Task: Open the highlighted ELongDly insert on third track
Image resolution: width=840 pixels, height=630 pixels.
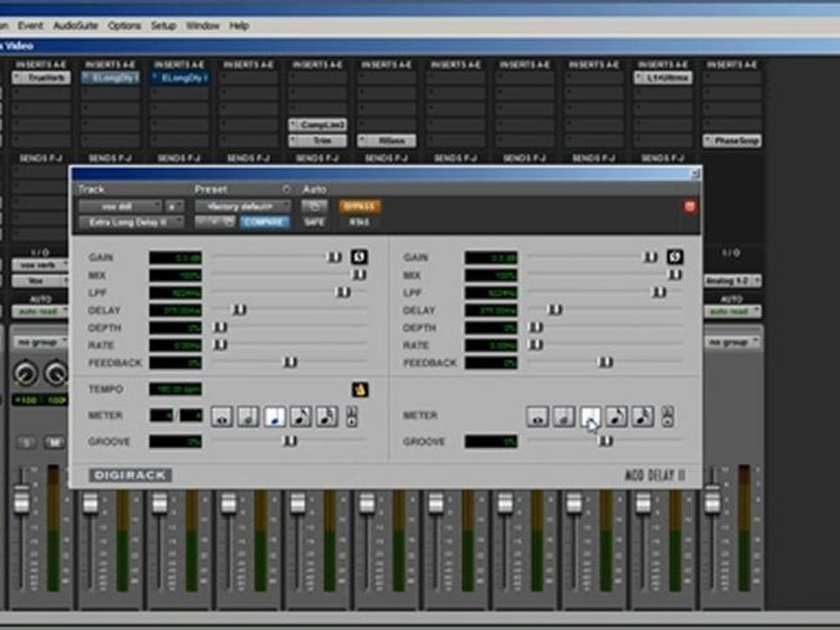Action: pos(179,78)
